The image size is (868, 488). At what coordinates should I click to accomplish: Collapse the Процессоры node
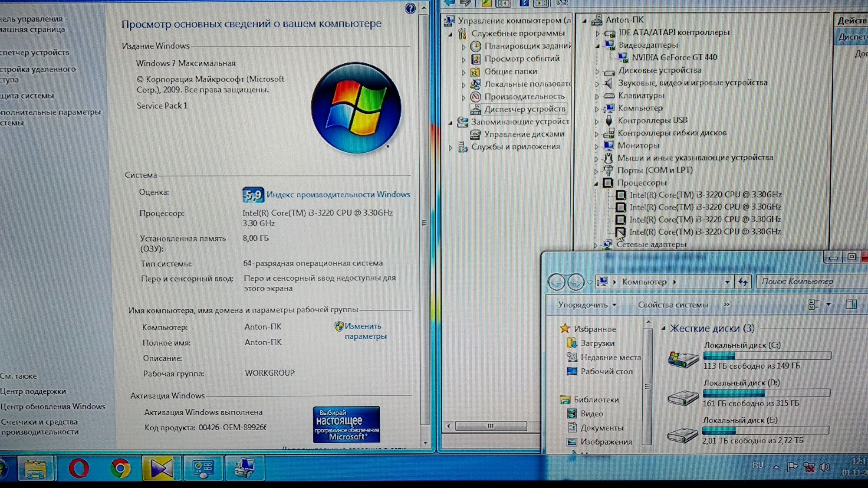596,183
